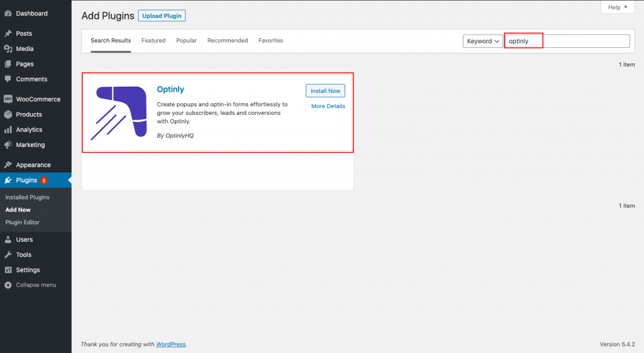Open the Marketing menu label
Image resolution: width=644 pixels, height=353 pixels.
30,144
